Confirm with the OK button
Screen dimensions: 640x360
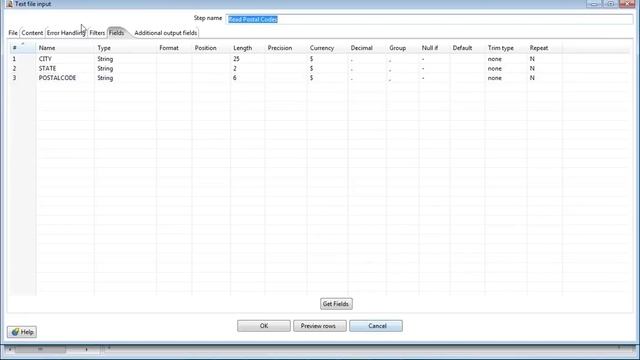coord(264,326)
